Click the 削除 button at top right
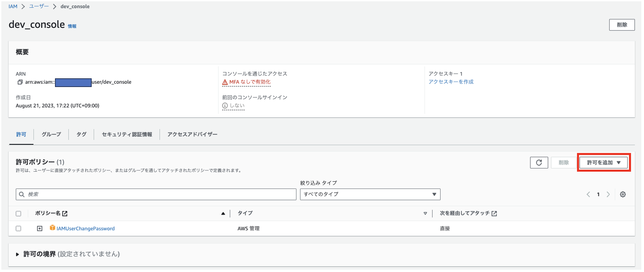 click(x=622, y=25)
